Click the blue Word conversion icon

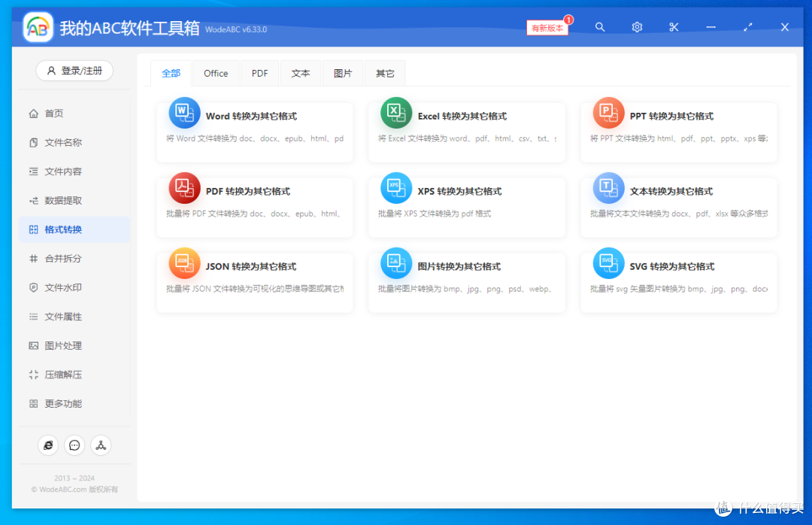184,113
